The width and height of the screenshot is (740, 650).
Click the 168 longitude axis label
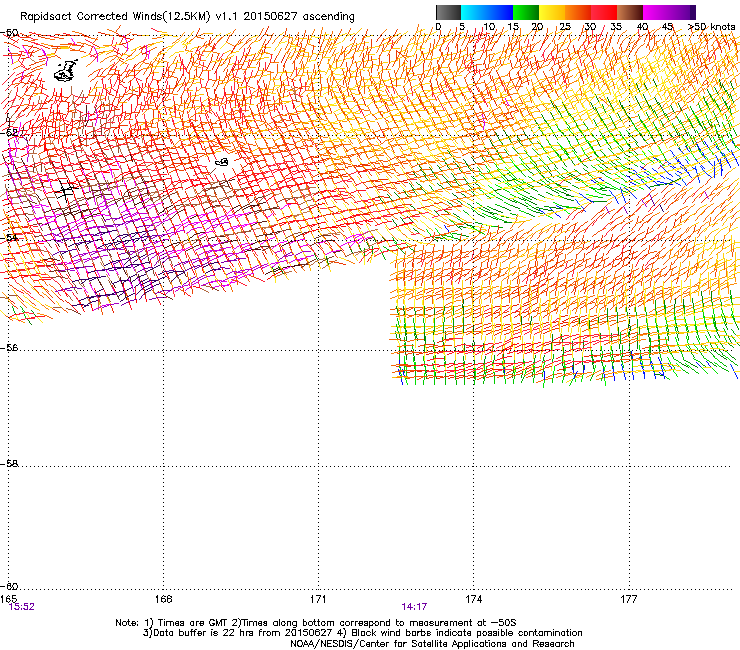163,599
